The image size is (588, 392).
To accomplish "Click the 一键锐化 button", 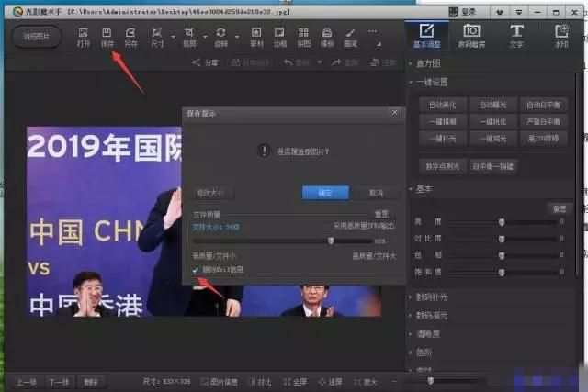I will coord(493,121).
